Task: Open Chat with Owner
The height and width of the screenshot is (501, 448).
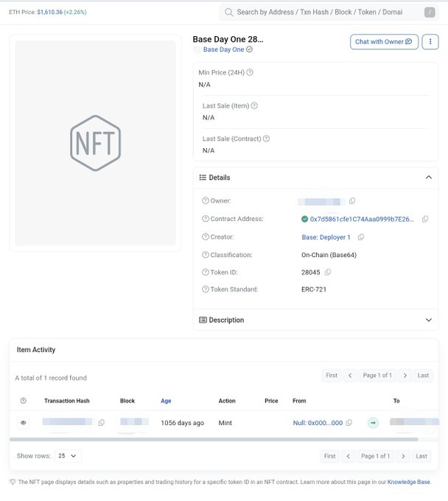Action: [384, 42]
